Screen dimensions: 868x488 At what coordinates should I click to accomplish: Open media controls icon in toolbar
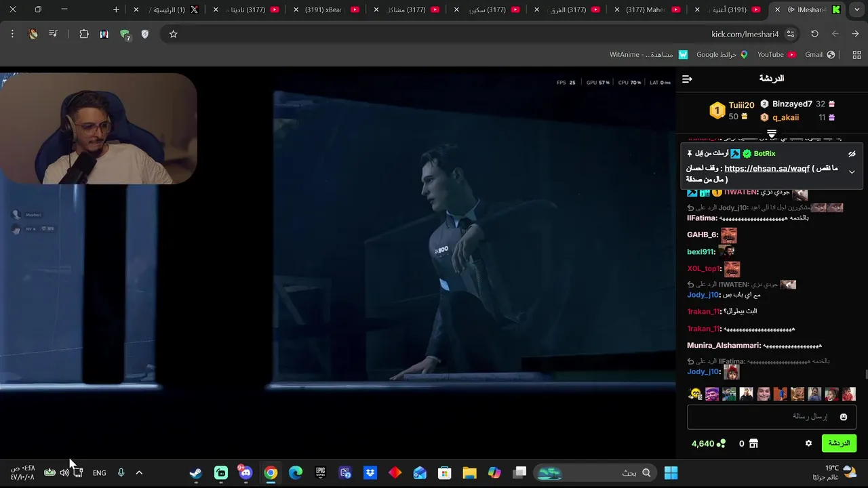[53, 34]
